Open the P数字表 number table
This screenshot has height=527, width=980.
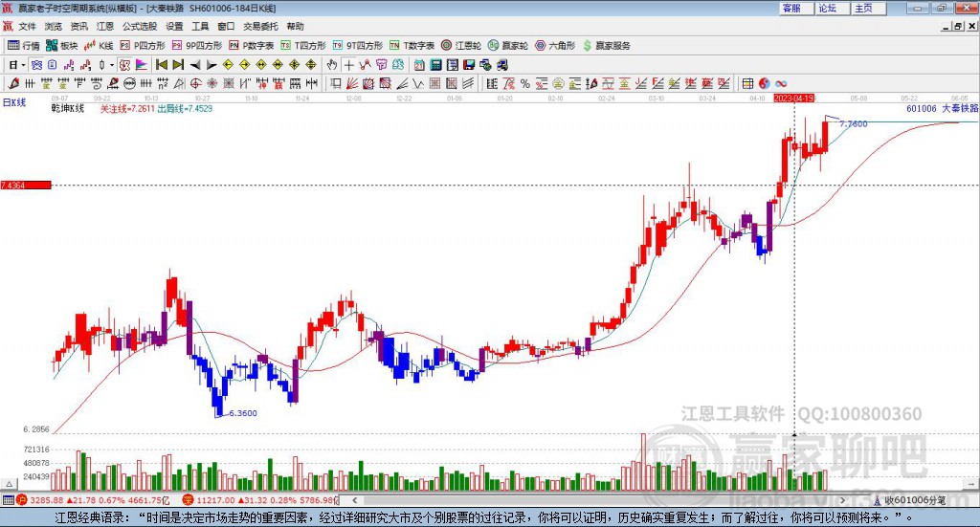[251, 46]
